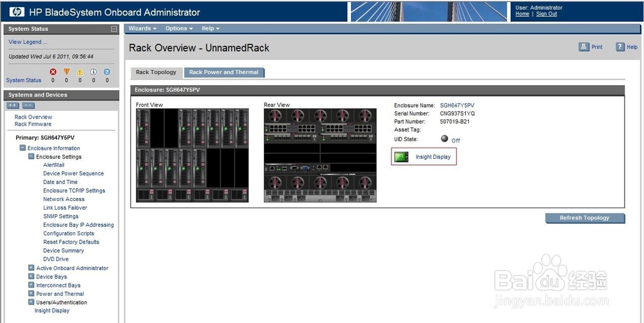Click the Sign Out link
Viewport: 644px width, 323px height.
click(546, 14)
